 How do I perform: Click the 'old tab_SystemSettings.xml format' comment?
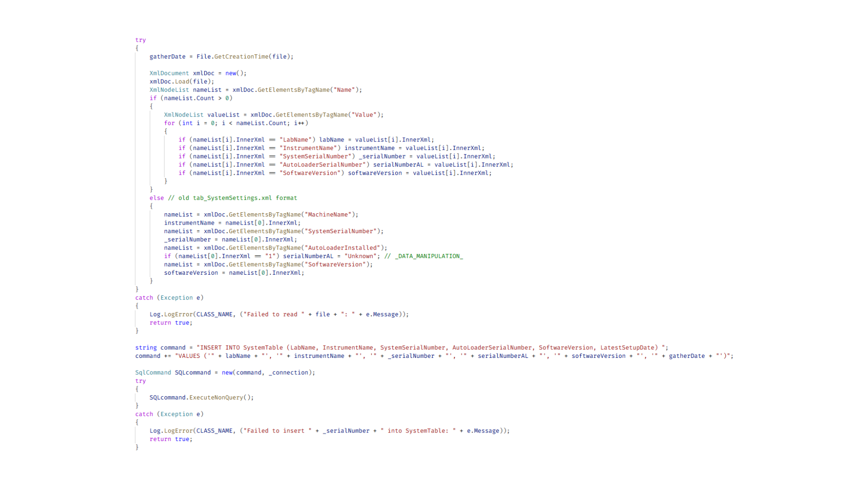coord(232,198)
